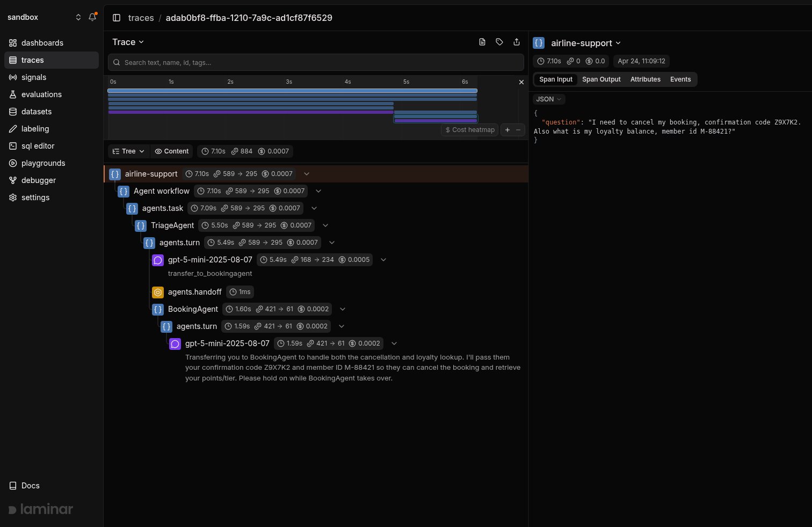Share the trace with export icon
This screenshot has height=527, width=812.
(x=517, y=42)
